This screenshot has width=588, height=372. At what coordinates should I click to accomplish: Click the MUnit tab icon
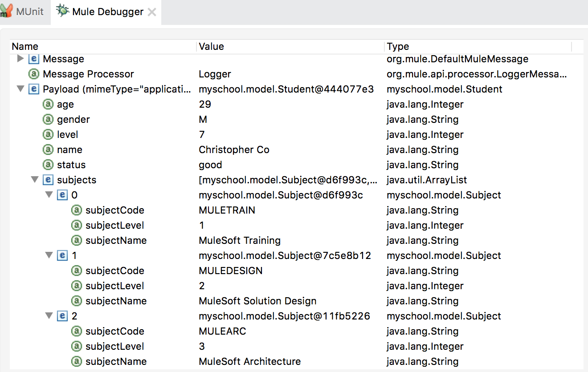[x=6, y=11]
